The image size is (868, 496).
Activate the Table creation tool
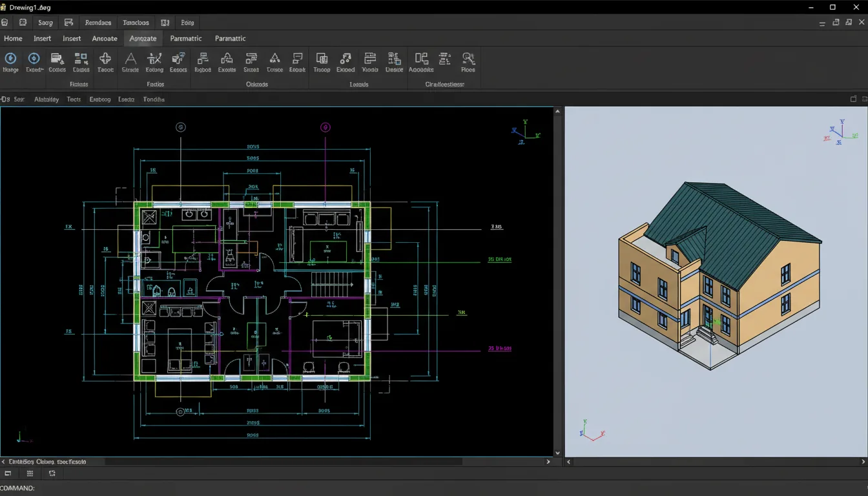click(x=105, y=61)
